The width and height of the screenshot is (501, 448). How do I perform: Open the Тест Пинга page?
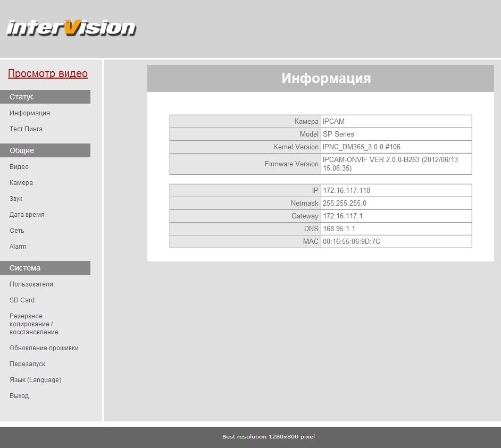tap(26, 129)
